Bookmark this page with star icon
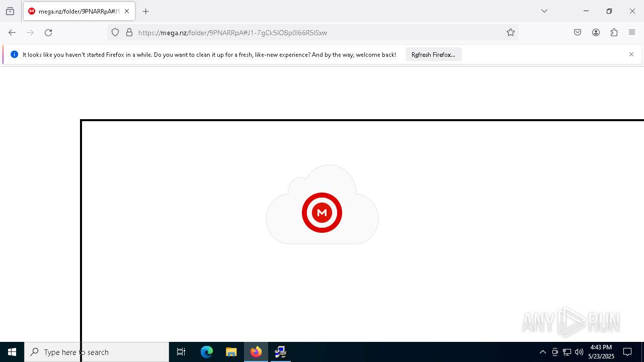This screenshot has height=362, width=644. pos(511,33)
